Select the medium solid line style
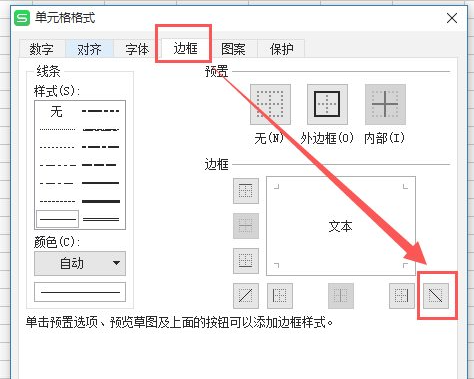Image resolution: width=474 pixels, height=379 pixels. (x=101, y=183)
